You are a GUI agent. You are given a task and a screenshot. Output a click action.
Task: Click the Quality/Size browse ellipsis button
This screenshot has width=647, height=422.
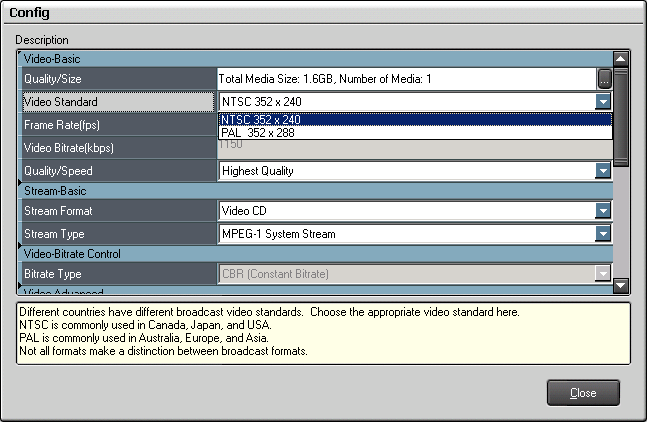[604, 78]
